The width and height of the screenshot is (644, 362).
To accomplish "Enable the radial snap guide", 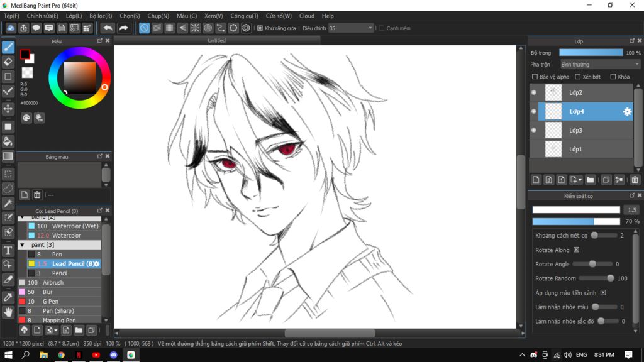I will coord(195,28).
